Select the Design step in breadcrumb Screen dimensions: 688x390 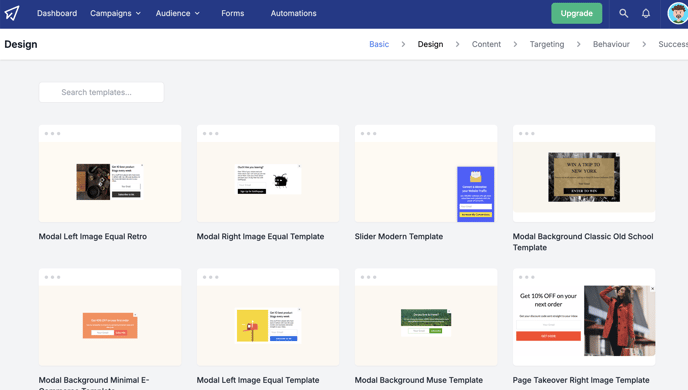[x=430, y=44]
